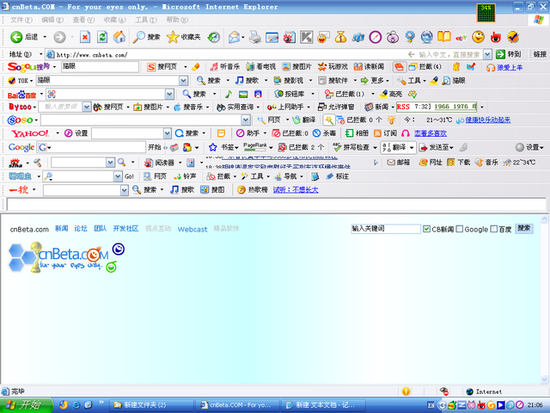Screen dimensions: 550x413
Task: Toggle Yahoo toolbar 已拦截:0 blocker
Action: 290,133
